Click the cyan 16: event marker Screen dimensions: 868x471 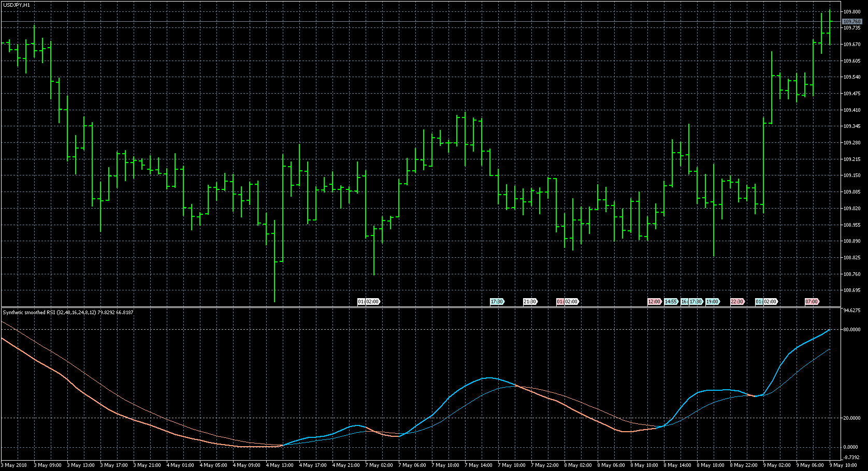[x=684, y=302]
